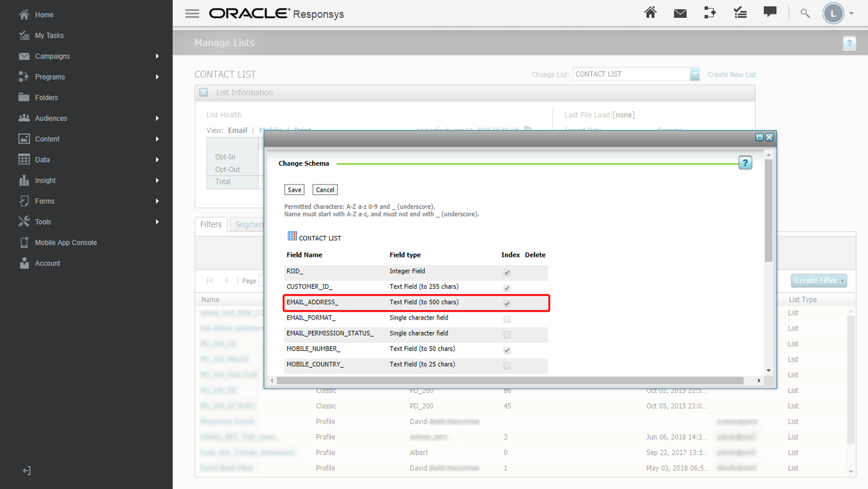
Task: Open Mobile App Console from sidebar
Action: point(65,243)
